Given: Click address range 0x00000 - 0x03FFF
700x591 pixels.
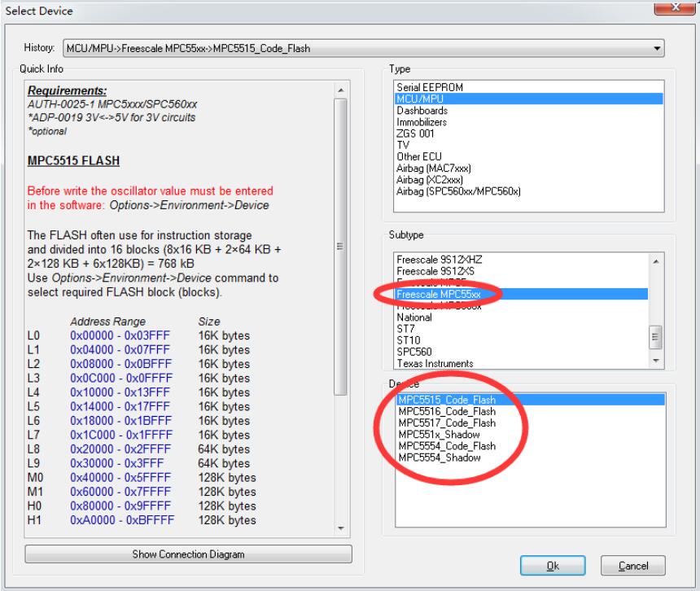Looking at the screenshot, I should [120, 335].
